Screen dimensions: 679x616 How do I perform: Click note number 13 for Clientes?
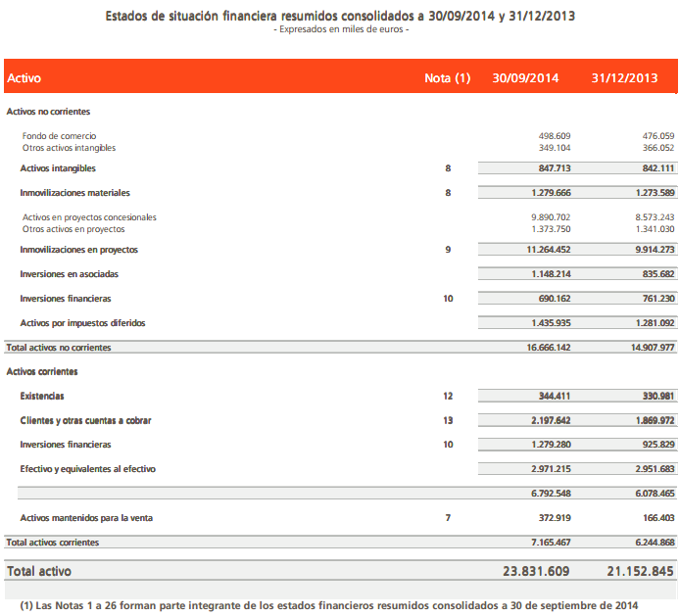coord(448,421)
